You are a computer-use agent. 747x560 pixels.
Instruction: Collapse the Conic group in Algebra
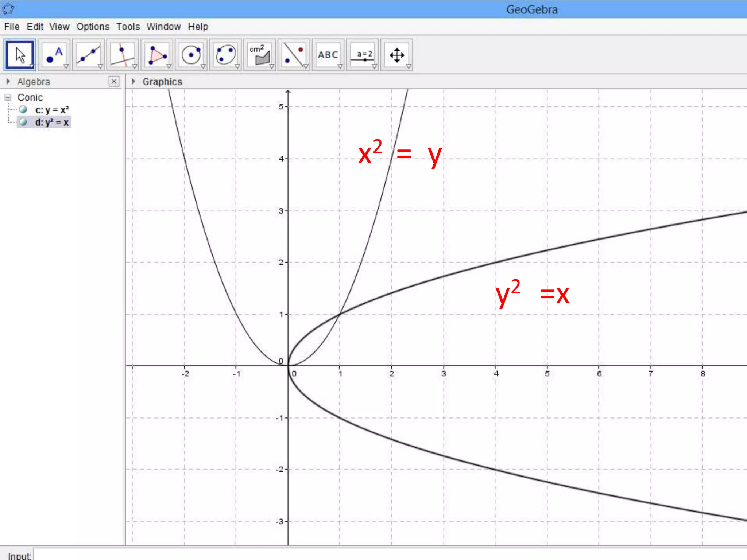pyautogui.click(x=8, y=97)
